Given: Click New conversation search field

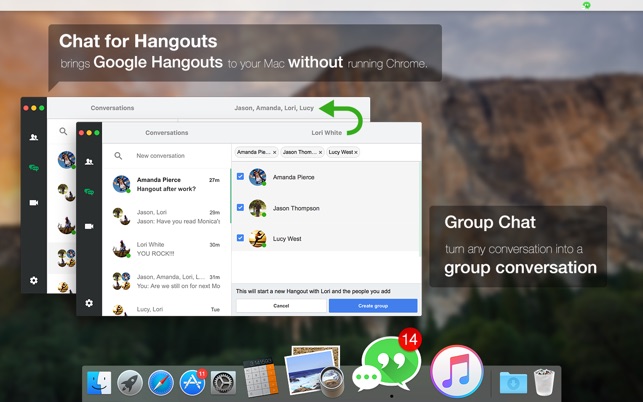Looking at the screenshot, I should click(x=167, y=156).
